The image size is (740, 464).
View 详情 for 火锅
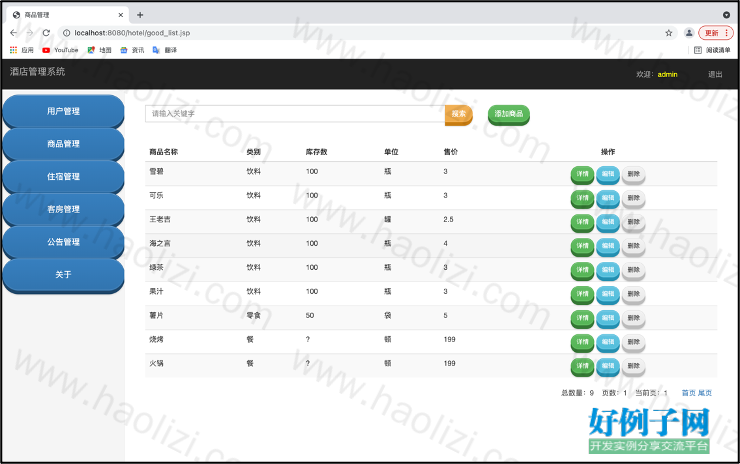[582, 367]
